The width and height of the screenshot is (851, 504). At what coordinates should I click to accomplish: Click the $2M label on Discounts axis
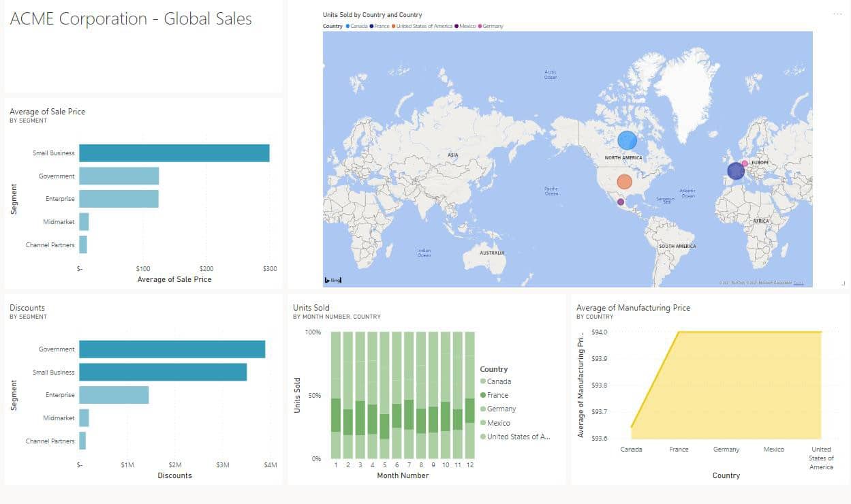175,465
